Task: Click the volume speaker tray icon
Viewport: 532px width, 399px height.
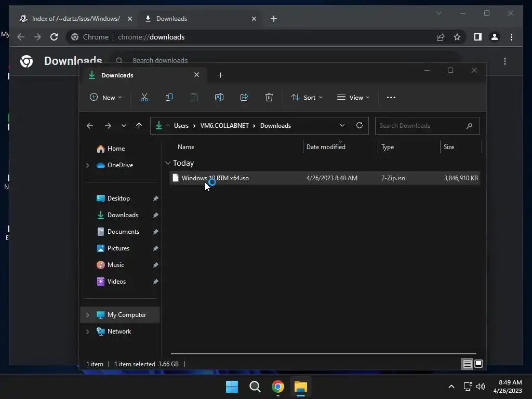Action: pos(481,387)
